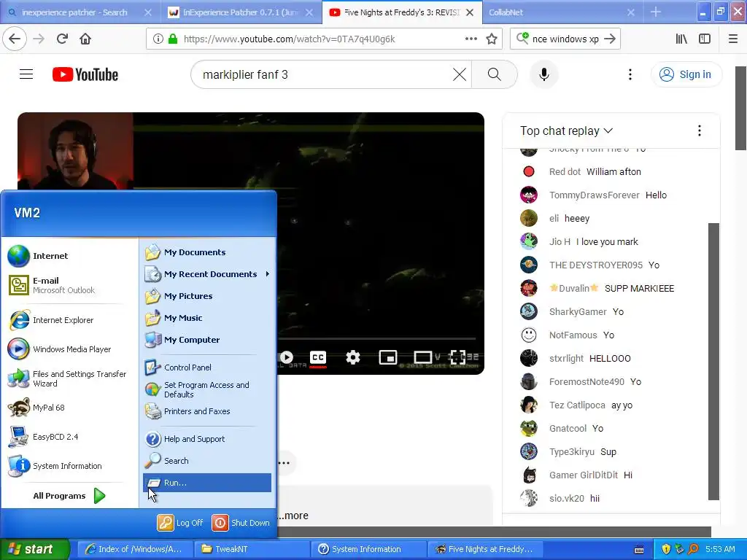Open Run... from the Start menu
Image resolution: width=747 pixels, height=560 pixels.
click(206, 483)
